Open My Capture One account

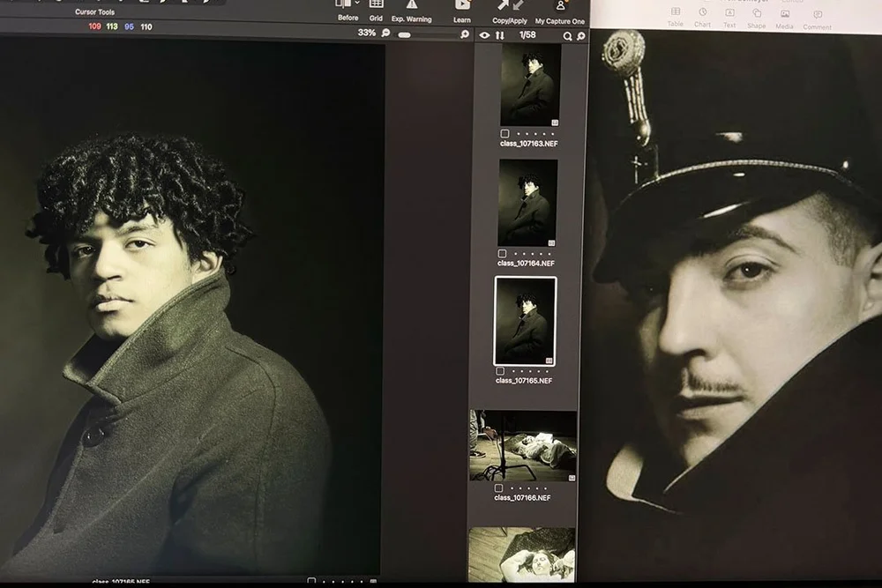[560, 5]
